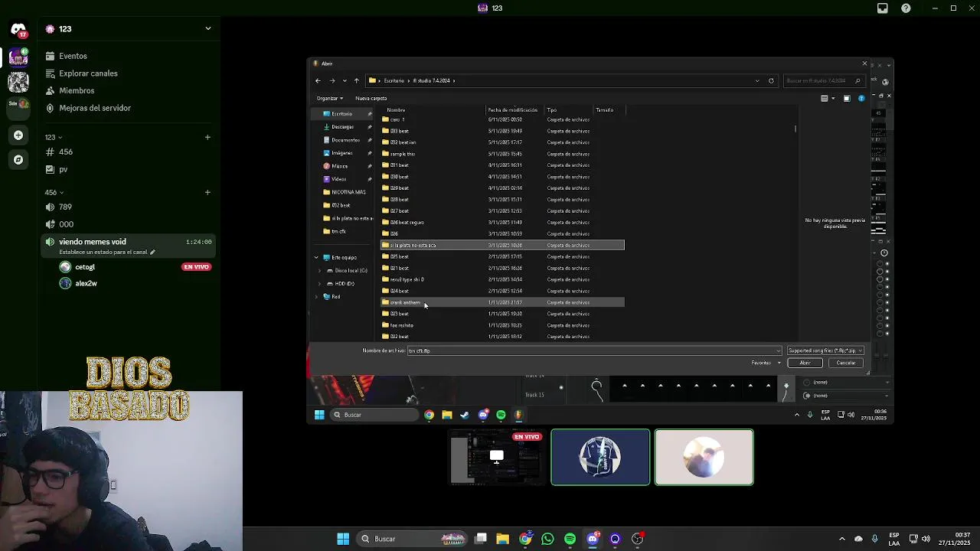The width and height of the screenshot is (980, 551).
Task: Click the add server plus icon
Action: click(x=18, y=135)
